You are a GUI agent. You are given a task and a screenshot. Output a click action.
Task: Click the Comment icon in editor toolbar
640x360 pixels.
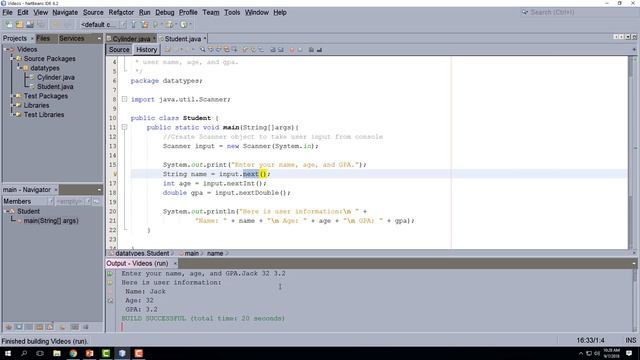pyautogui.click(x=311, y=50)
